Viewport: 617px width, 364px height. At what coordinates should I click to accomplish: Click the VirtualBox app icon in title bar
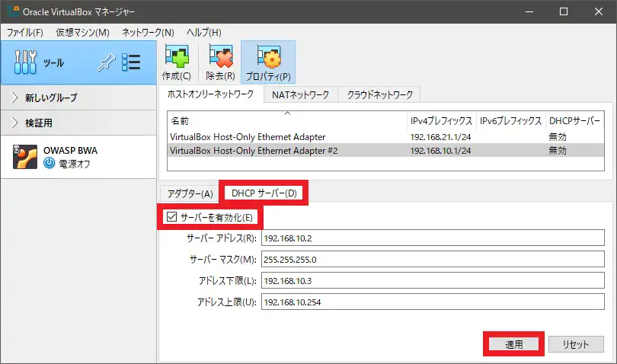13,11
